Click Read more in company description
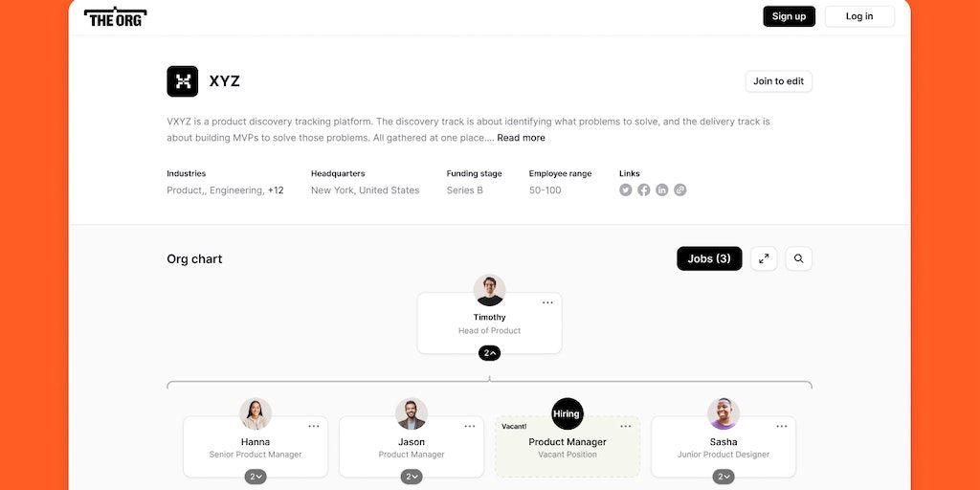This screenshot has height=490, width=980. (x=521, y=138)
